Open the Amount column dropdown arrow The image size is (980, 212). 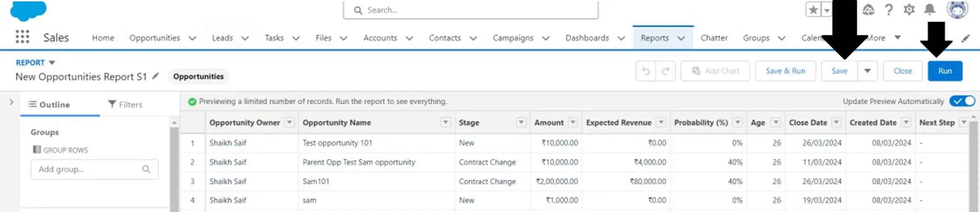(573, 123)
